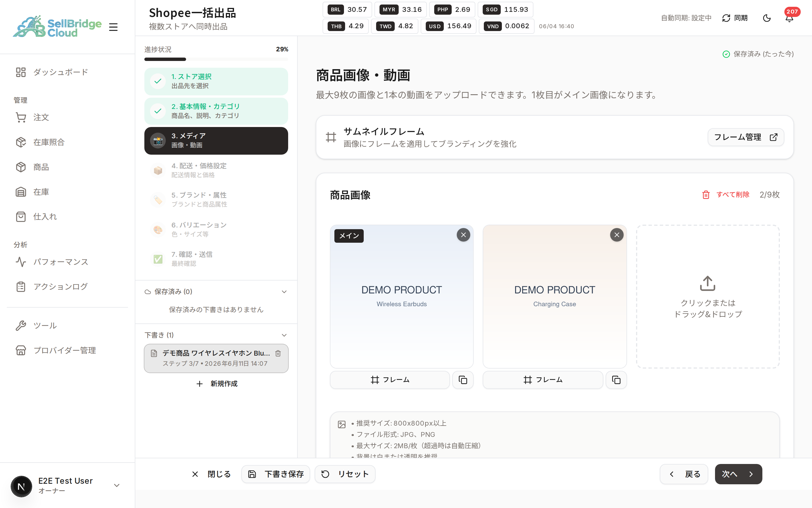The image size is (812, 508).
Task: Click the 29% progress bar
Action: [x=216, y=60]
